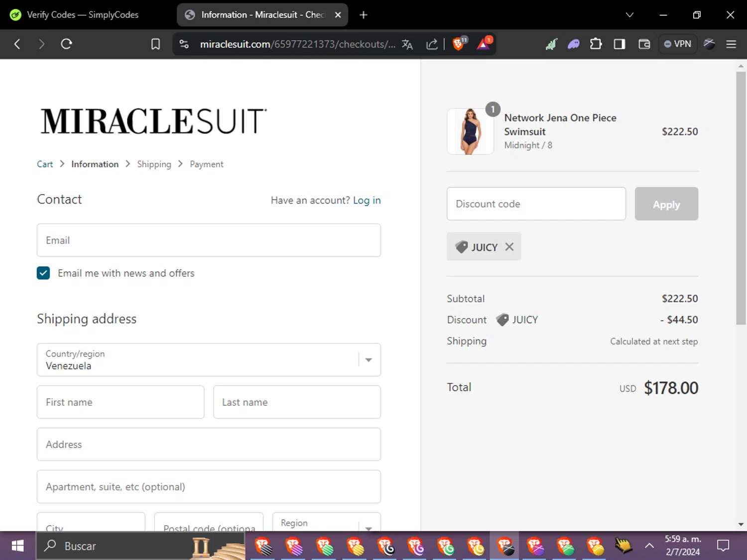747x560 pixels.
Task: Open site settings icon in address bar
Action: pos(184,44)
